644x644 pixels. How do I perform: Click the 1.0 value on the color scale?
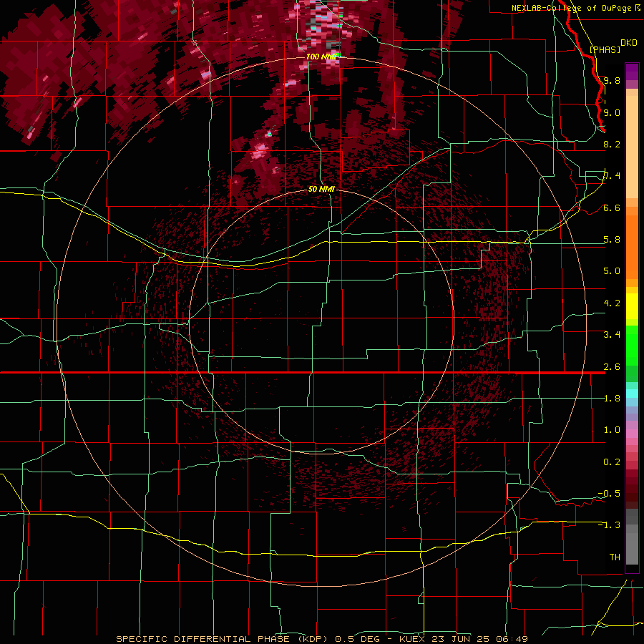612,430
